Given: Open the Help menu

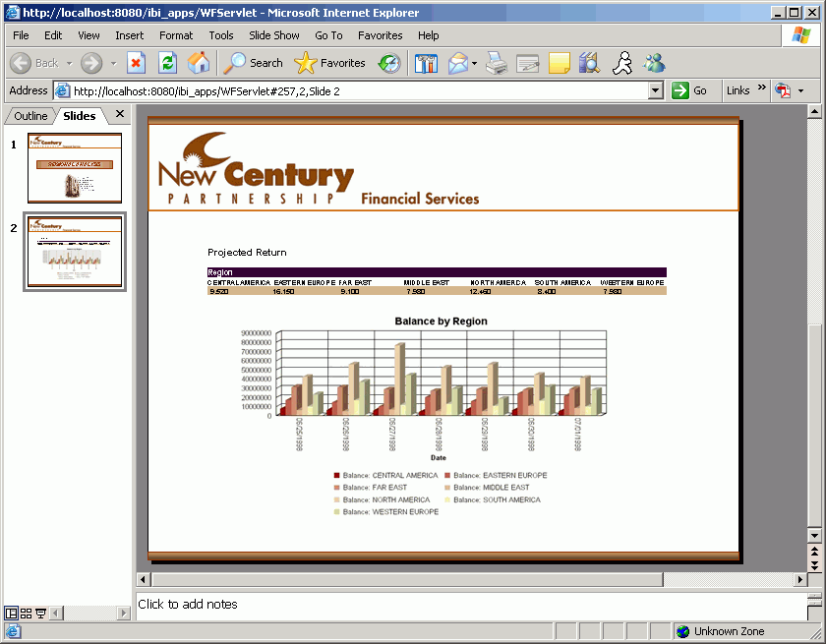Looking at the screenshot, I should (x=429, y=35).
